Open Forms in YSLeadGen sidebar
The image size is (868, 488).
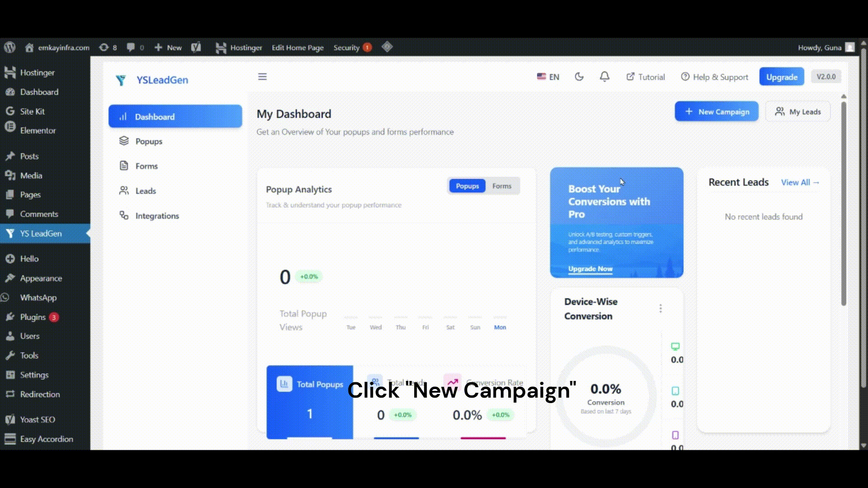(146, 166)
